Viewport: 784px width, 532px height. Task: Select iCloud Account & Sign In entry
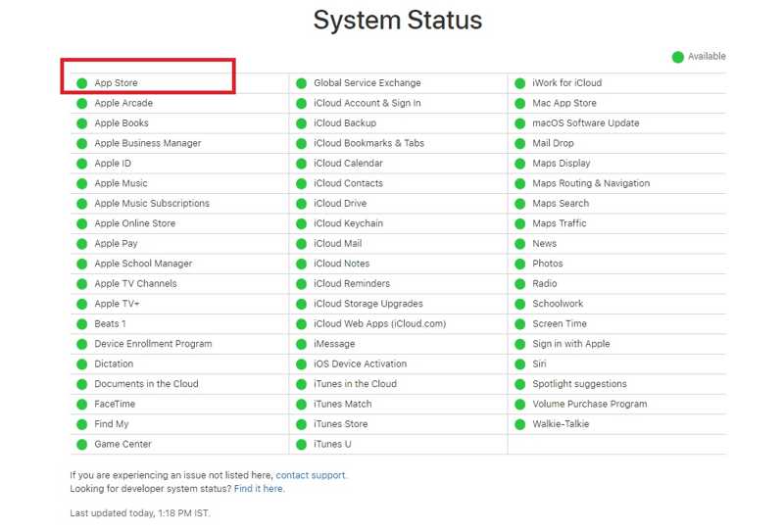coord(367,103)
